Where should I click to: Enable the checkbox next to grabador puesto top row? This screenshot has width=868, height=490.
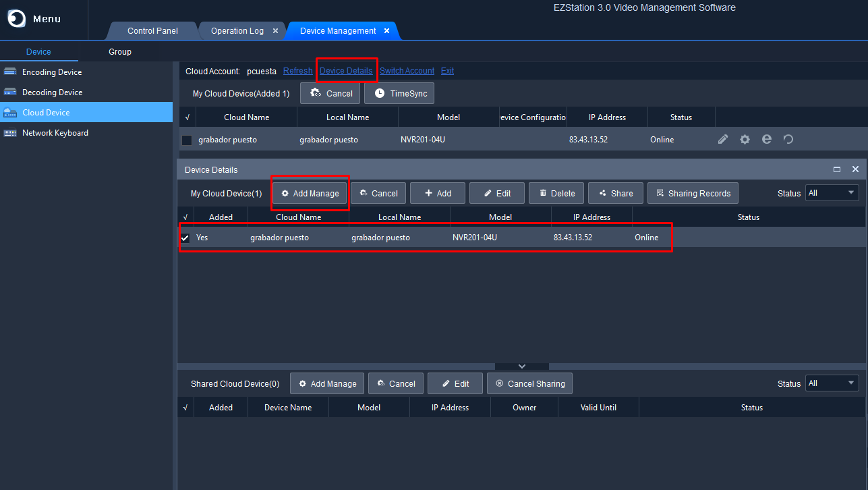pyautogui.click(x=187, y=140)
